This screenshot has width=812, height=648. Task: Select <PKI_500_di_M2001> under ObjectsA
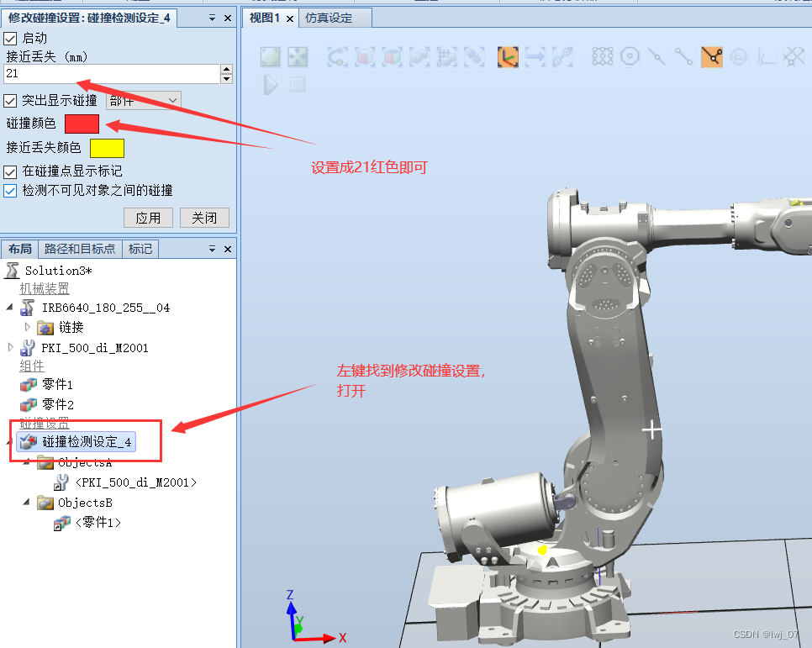(x=125, y=482)
